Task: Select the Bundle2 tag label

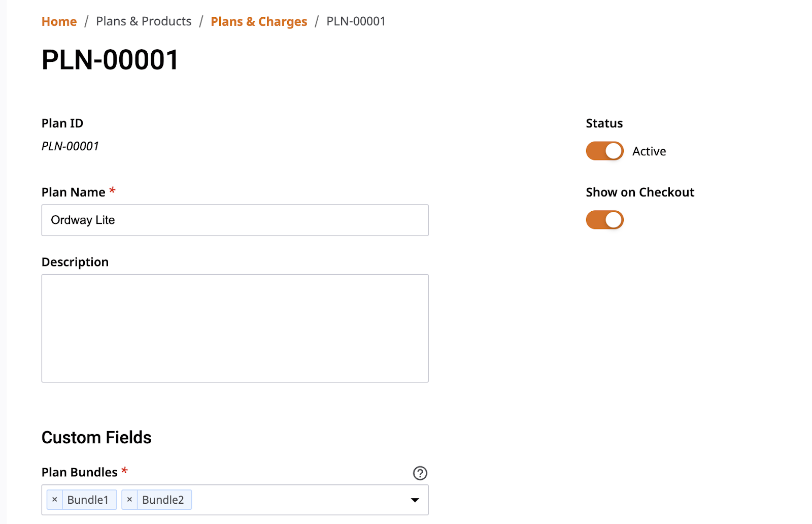Action: click(163, 500)
